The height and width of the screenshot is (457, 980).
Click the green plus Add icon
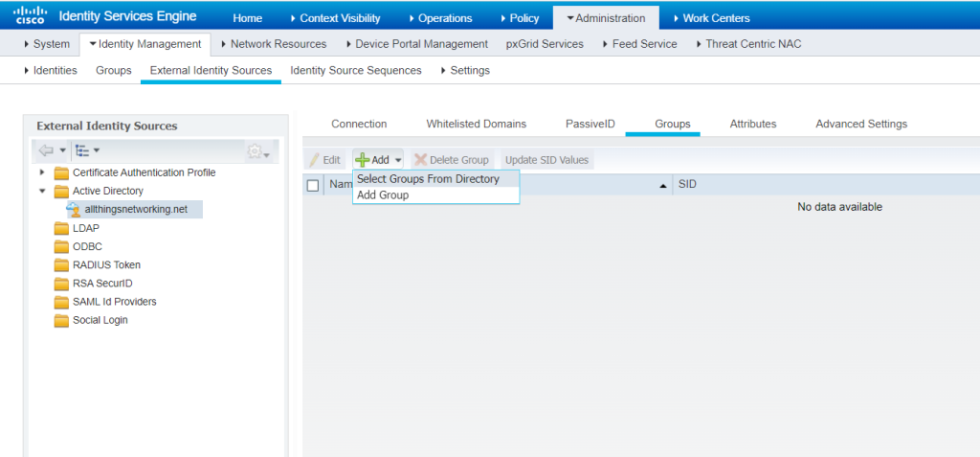[x=363, y=160]
